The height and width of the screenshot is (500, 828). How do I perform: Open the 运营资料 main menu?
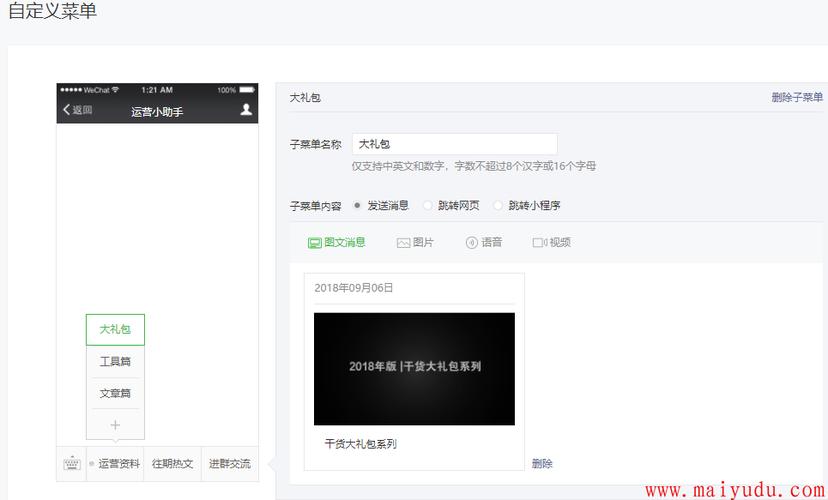point(115,464)
